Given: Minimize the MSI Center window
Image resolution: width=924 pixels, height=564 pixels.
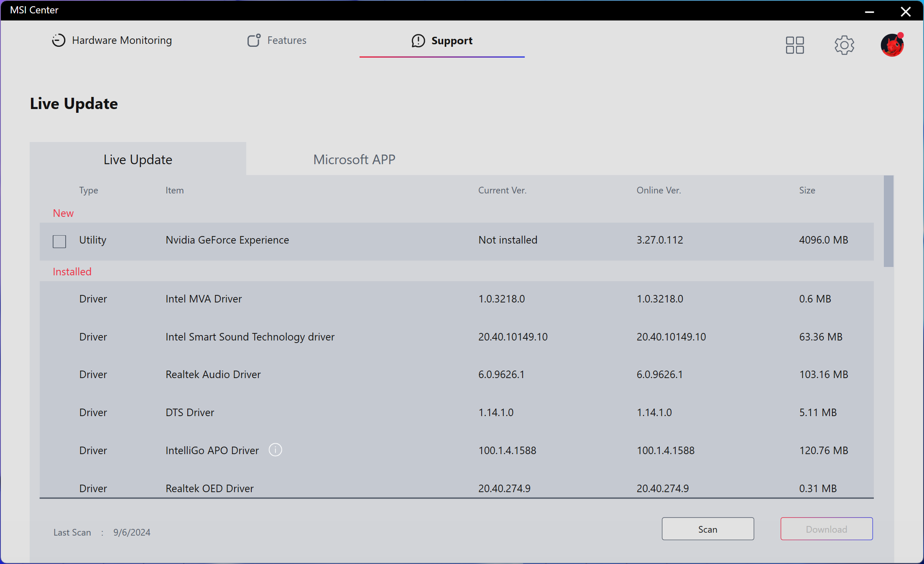Looking at the screenshot, I should pos(869,12).
